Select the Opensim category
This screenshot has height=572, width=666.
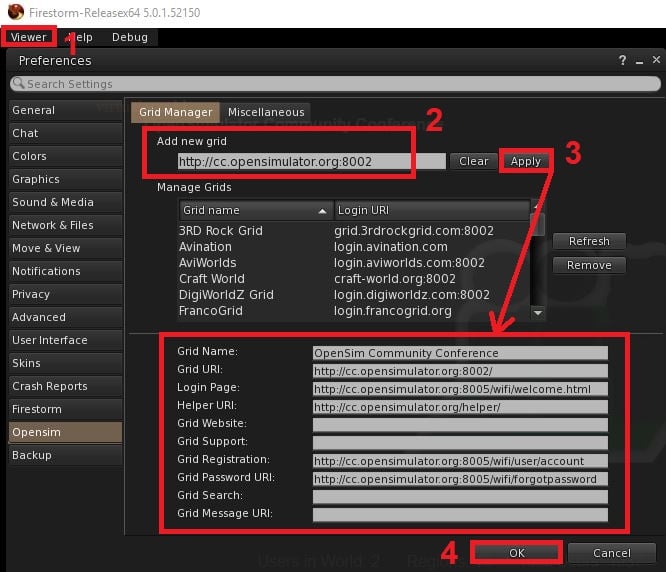point(66,432)
